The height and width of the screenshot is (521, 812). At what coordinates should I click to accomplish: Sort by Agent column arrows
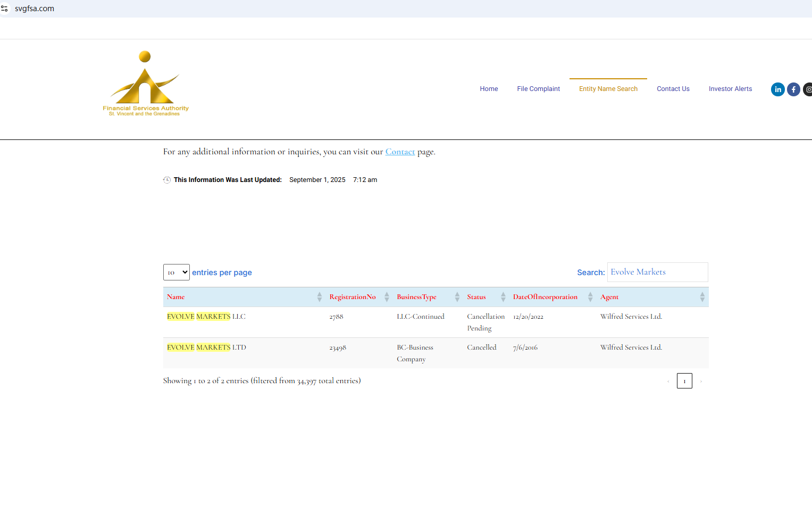(702, 297)
